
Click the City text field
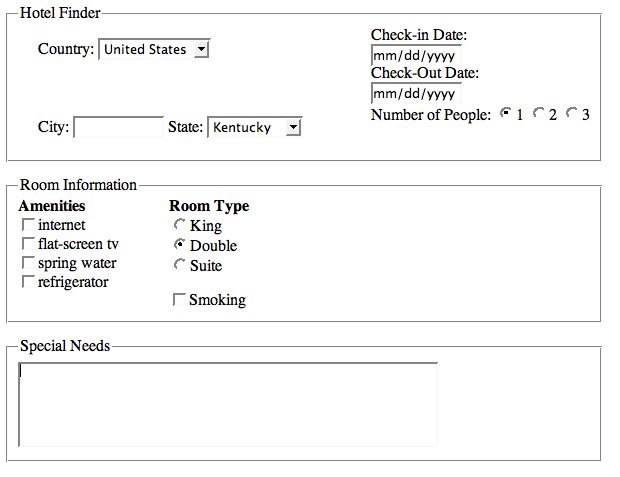tap(118, 128)
